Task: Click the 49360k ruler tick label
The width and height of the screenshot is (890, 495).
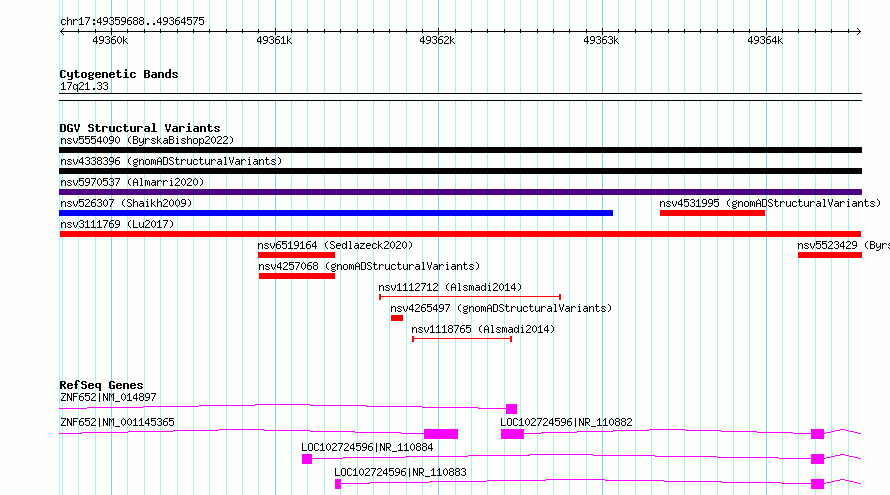Action: pyautogui.click(x=110, y=40)
